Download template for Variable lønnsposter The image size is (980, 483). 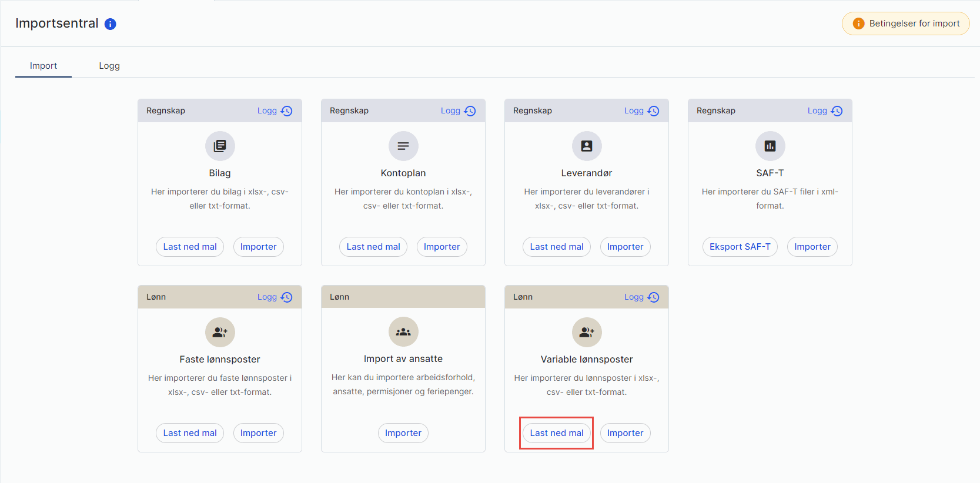(557, 433)
